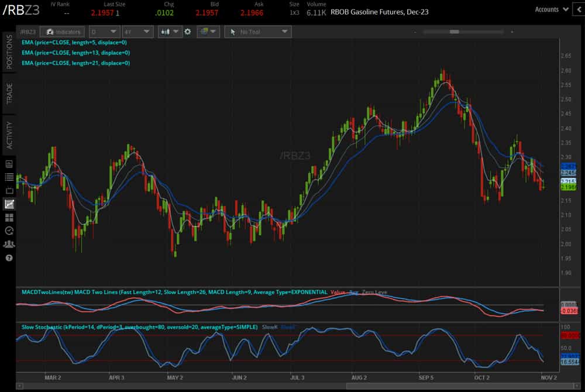Open the TRADE side tab

pyautogui.click(x=9, y=94)
